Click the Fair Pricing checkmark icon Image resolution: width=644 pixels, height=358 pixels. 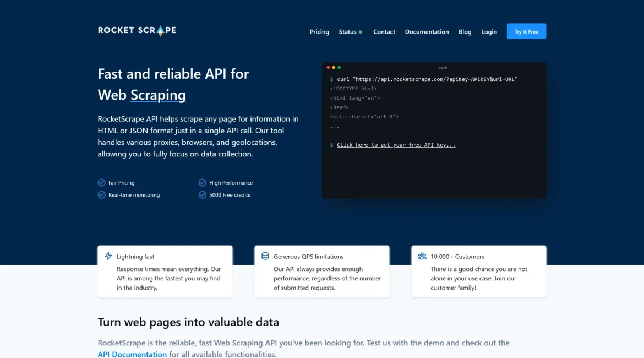(101, 182)
